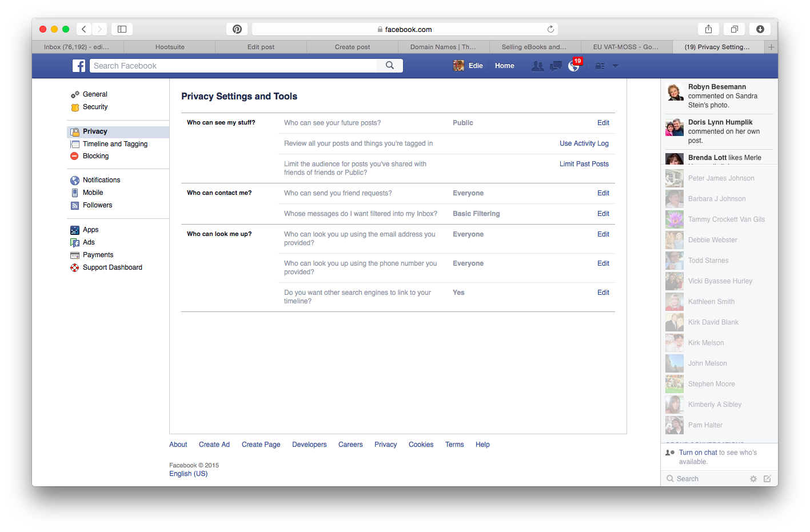Edit email address lookup setting
This screenshot has height=532, width=810.
[603, 234]
